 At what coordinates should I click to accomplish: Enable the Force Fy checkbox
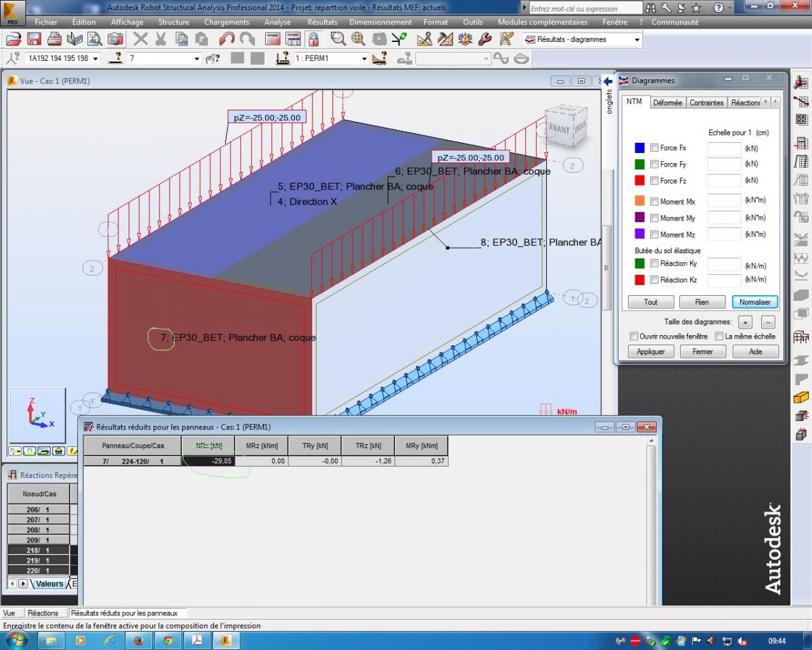[654, 164]
